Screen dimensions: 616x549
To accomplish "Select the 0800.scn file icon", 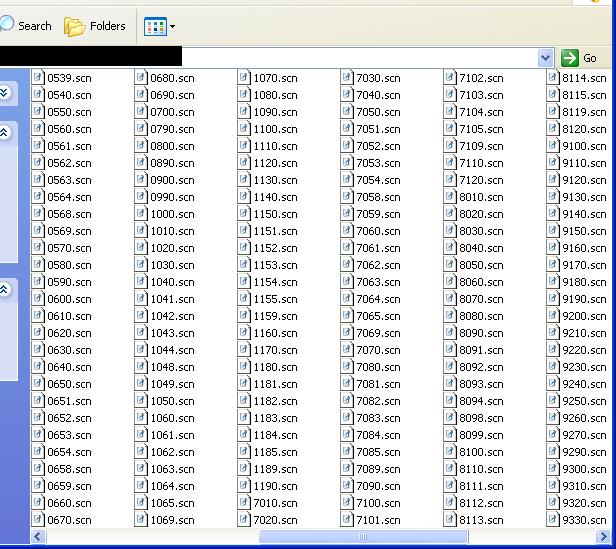I will (141, 145).
